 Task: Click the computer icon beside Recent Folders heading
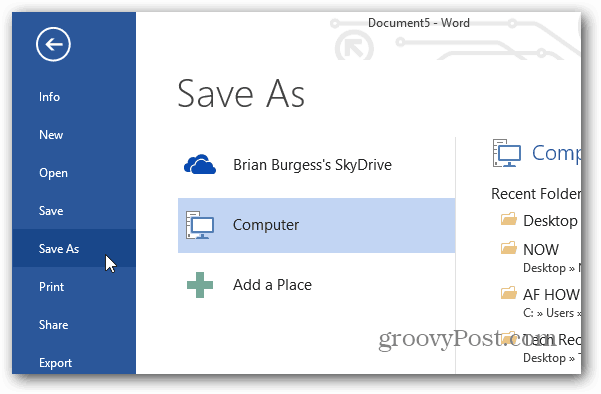507,153
